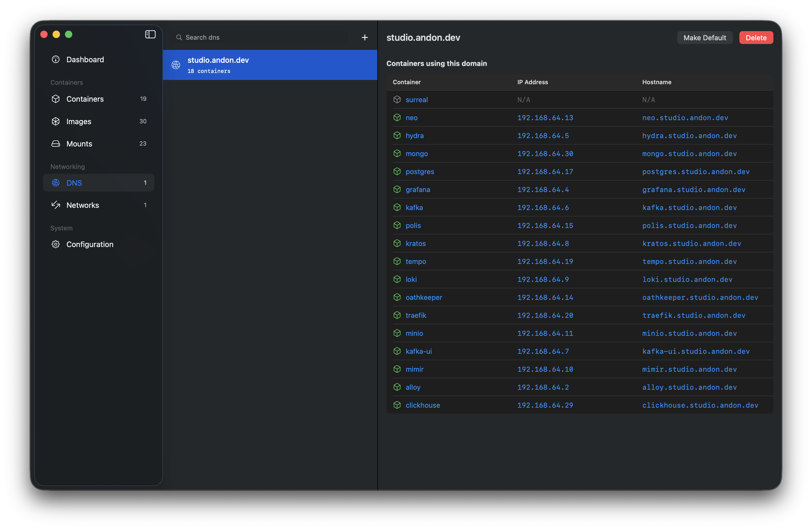Click hostname grafana.studio.andon.dev

point(694,190)
